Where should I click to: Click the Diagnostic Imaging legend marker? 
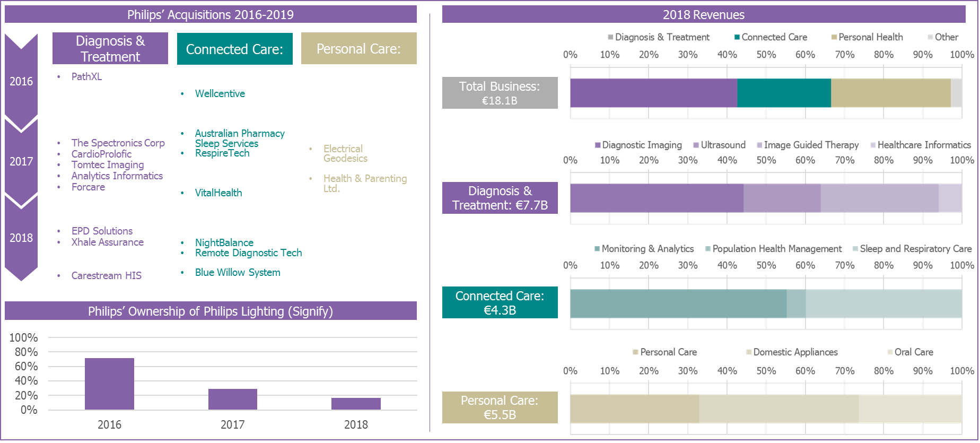point(598,145)
